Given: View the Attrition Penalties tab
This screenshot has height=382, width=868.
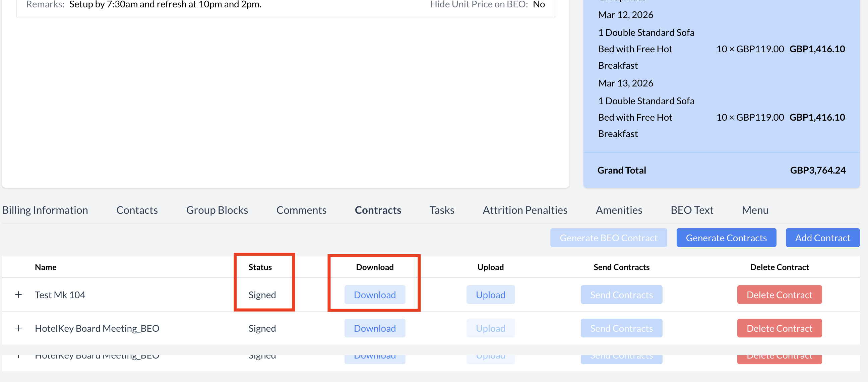Looking at the screenshot, I should (525, 210).
